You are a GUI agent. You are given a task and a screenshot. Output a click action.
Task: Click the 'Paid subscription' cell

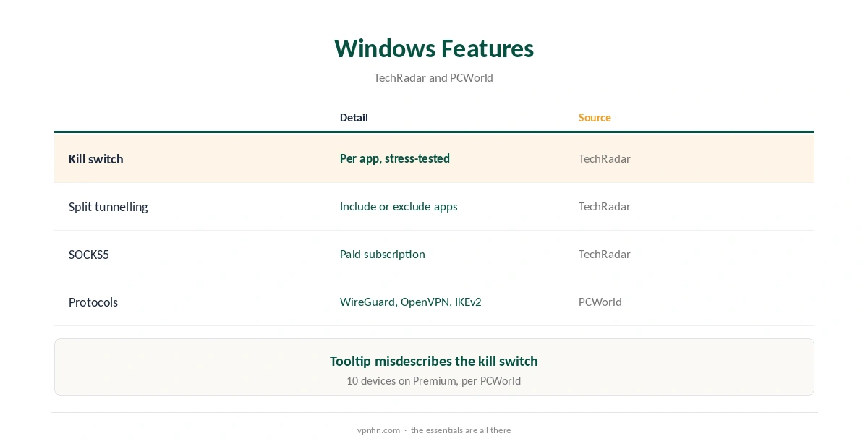(x=383, y=254)
